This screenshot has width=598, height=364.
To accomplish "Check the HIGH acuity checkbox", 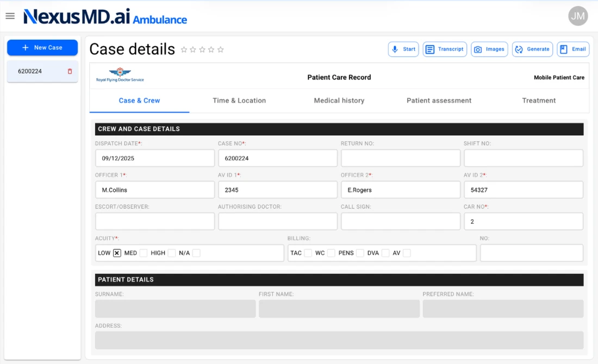I will click(x=172, y=253).
